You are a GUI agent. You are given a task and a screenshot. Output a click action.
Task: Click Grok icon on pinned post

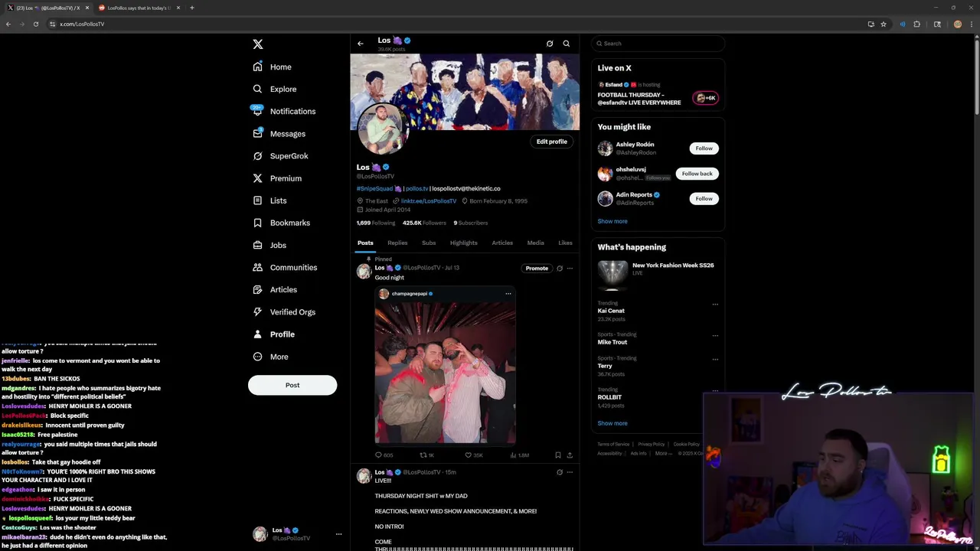coord(560,268)
